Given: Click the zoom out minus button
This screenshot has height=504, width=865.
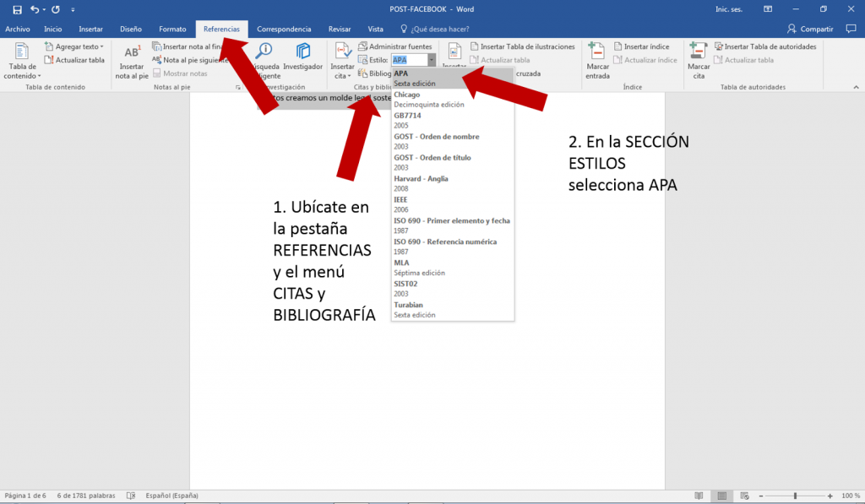Looking at the screenshot, I should [761, 496].
